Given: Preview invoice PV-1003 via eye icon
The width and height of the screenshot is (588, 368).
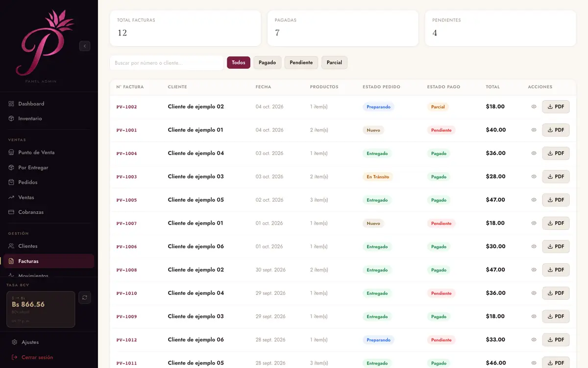Looking at the screenshot, I should (x=534, y=177).
